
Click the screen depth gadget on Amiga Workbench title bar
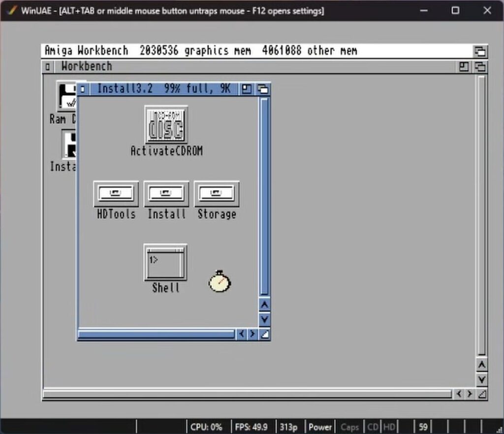point(480,51)
